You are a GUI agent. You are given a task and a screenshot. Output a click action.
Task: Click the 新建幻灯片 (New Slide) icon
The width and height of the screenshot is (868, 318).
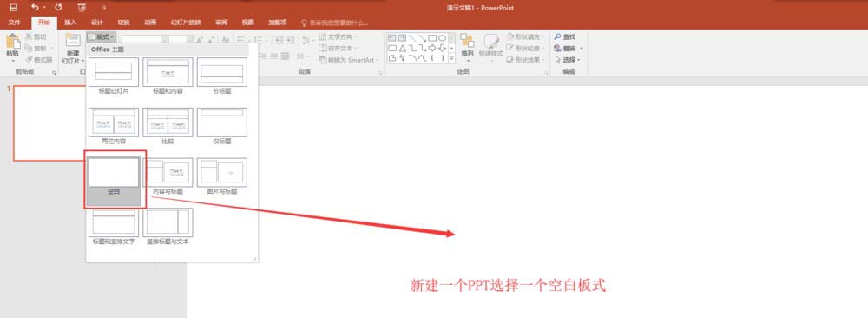coord(73,41)
